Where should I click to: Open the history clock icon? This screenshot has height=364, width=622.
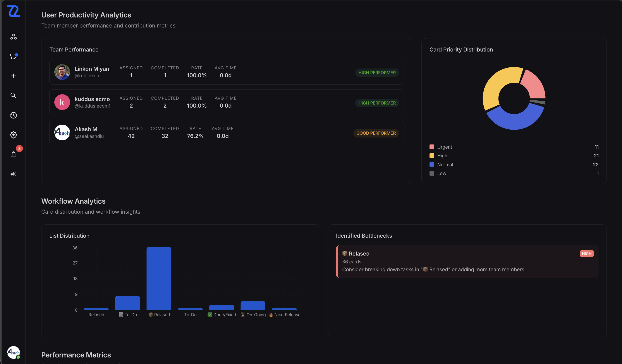coord(14,115)
